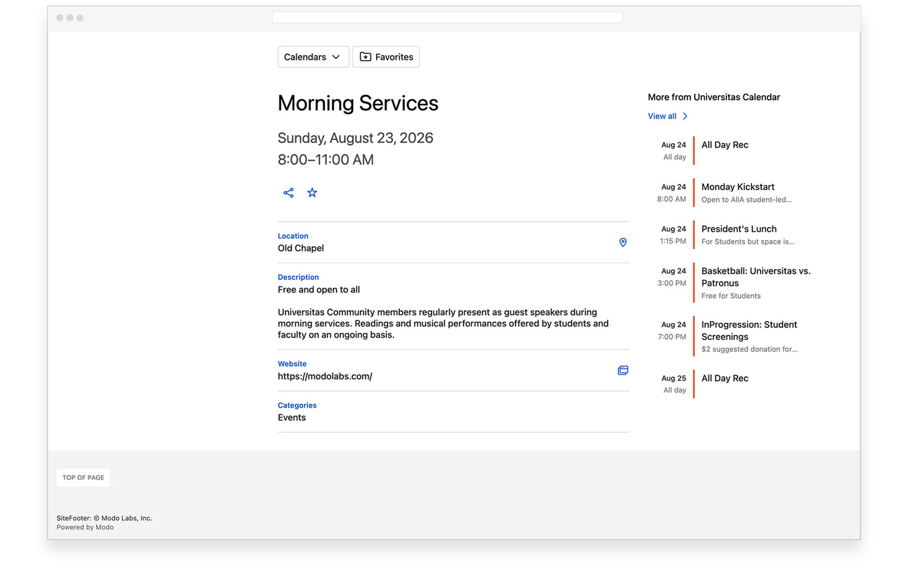Click the chevron arrow next to View all
The image size is (906, 588).
pos(685,116)
